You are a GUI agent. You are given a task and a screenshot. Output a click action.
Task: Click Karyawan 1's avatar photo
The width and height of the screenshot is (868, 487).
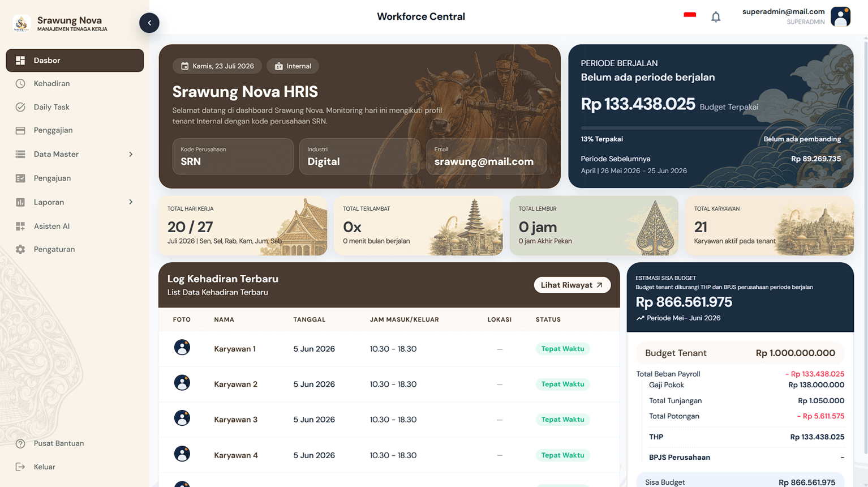[x=182, y=347]
